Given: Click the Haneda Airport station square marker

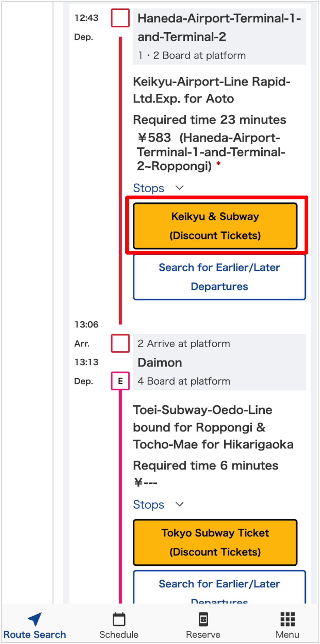Looking at the screenshot, I should 120,18.
